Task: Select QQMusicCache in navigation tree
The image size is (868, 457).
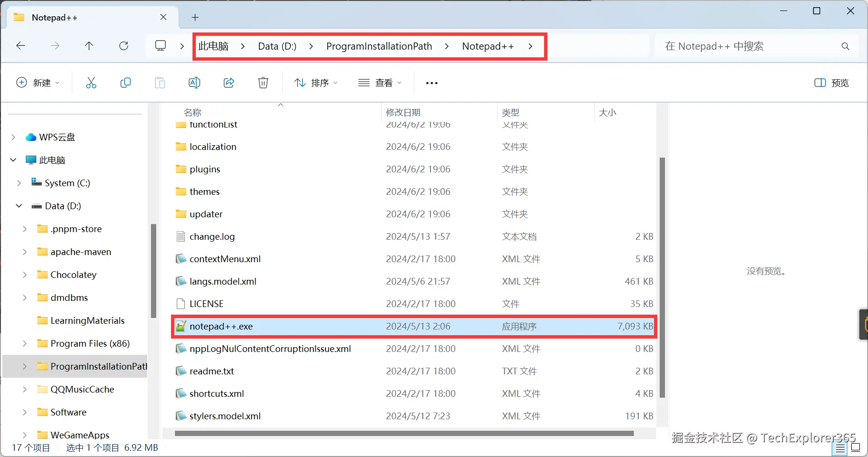Action: [x=82, y=390]
